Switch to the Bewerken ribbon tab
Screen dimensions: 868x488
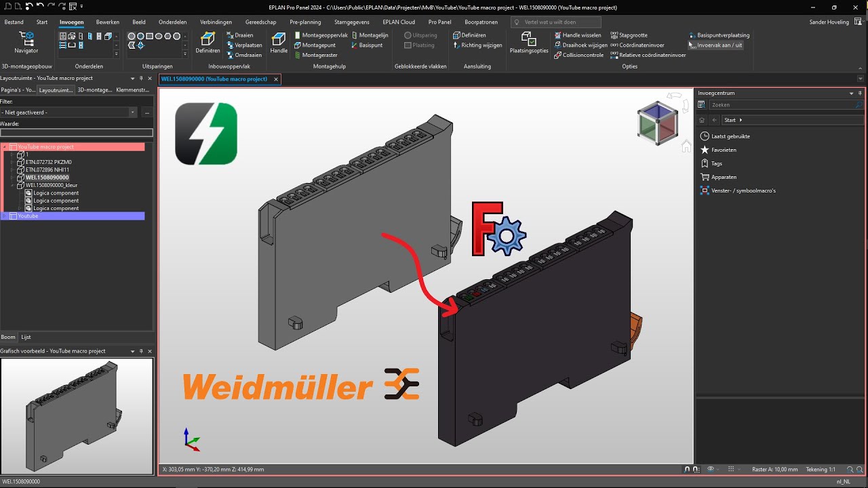tap(107, 22)
